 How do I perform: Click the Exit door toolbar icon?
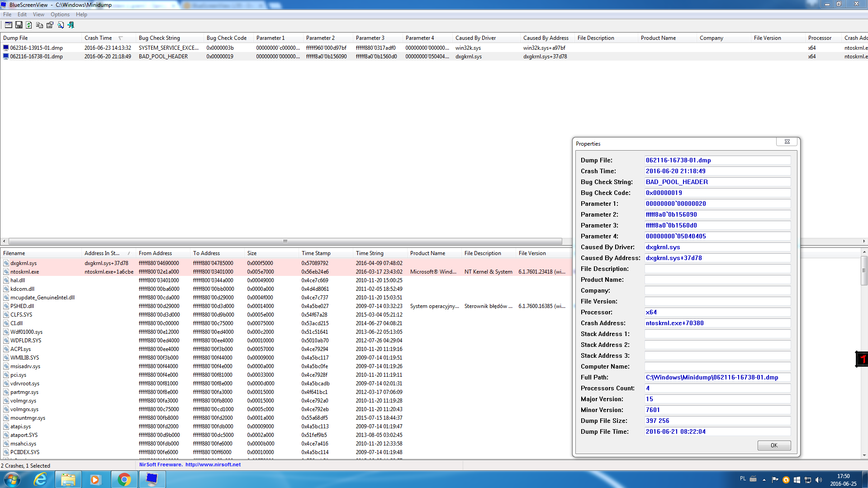coord(71,25)
